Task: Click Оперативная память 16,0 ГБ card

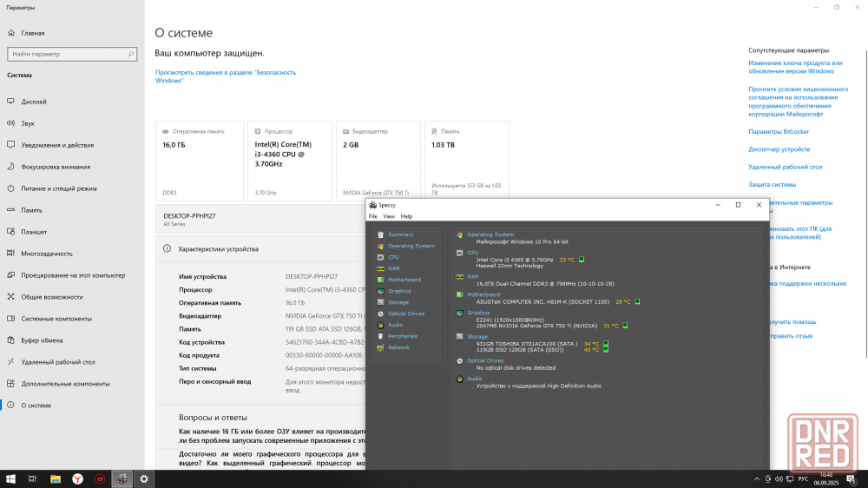Action: click(200, 161)
